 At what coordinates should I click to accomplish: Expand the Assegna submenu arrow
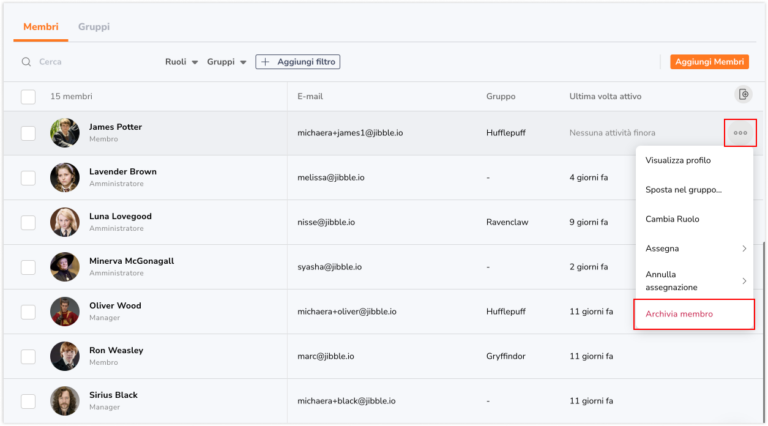click(x=744, y=249)
